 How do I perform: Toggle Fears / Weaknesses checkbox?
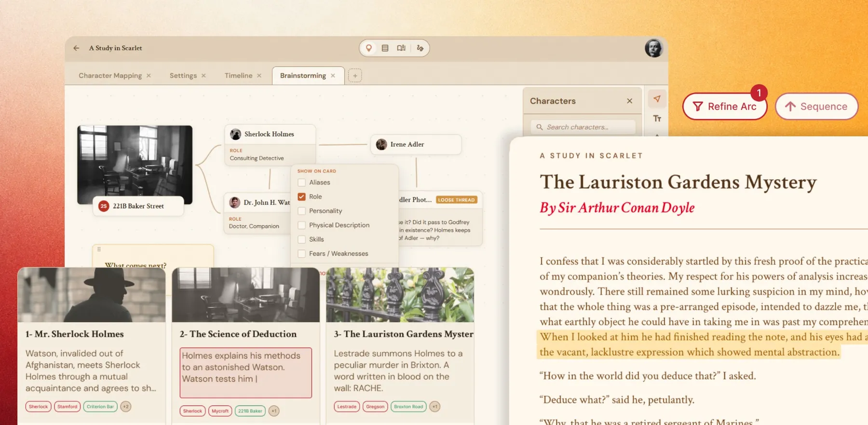[x=301, y=254]
